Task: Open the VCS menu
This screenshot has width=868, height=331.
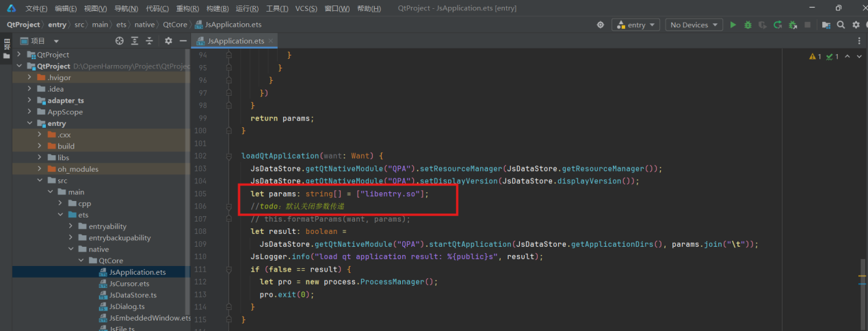Action: pyautogui.click(x=306, y=8)
